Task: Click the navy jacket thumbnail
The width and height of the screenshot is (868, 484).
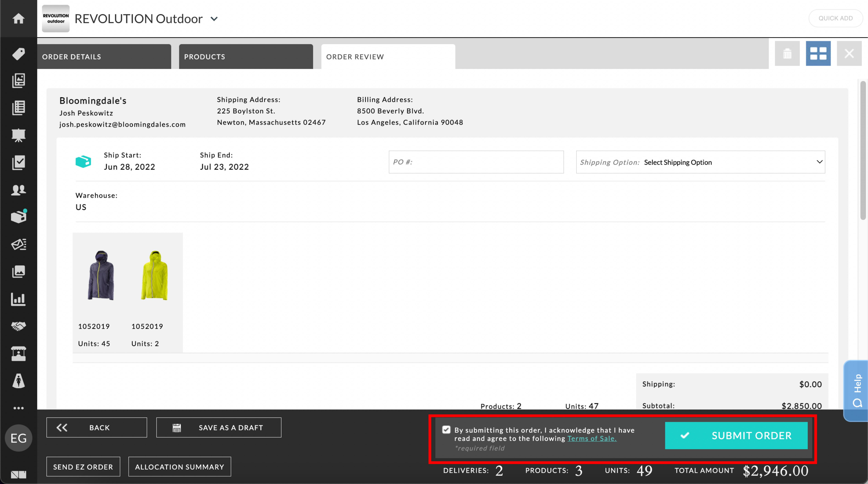Action: (101, 275)
